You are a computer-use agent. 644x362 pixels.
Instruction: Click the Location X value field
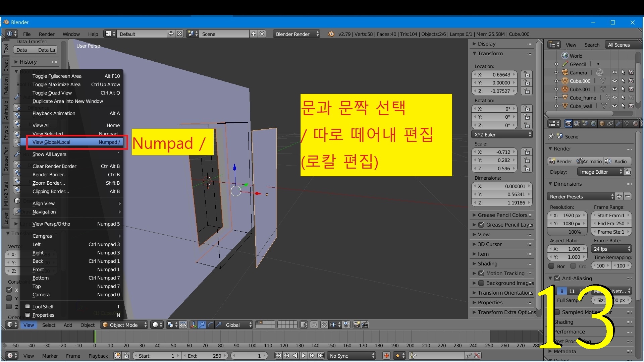[x=494, y=74]
